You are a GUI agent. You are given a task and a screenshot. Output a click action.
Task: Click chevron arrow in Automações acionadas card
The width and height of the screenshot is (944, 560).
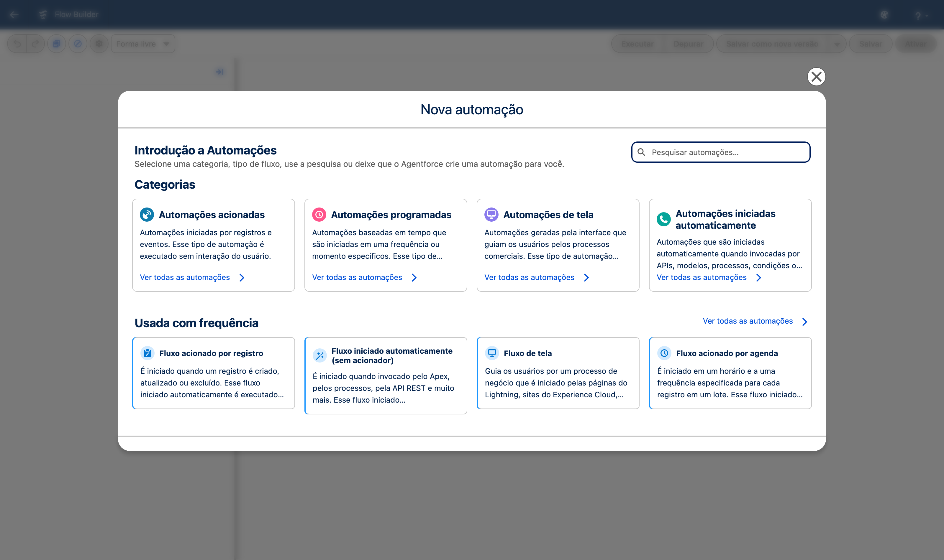(242, 278)
